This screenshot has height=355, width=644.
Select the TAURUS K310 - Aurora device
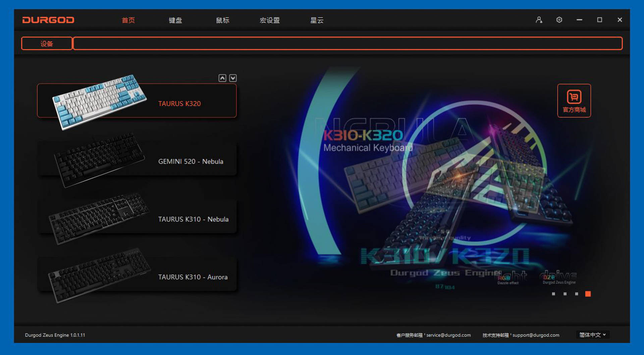pos(137,274)
